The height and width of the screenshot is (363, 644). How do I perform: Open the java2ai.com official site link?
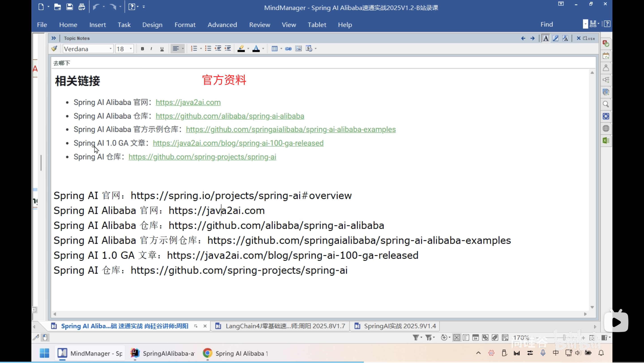click(x=188, y=103)
